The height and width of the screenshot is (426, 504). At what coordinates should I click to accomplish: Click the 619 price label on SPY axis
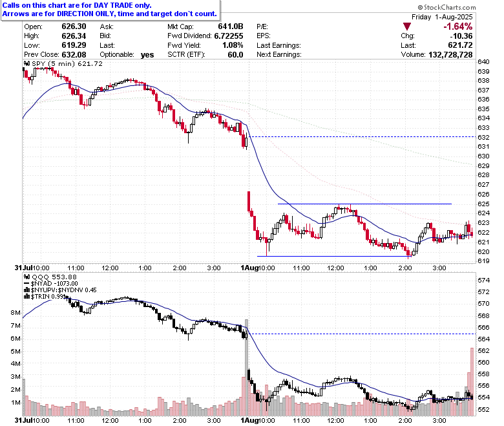pos(483,261)
